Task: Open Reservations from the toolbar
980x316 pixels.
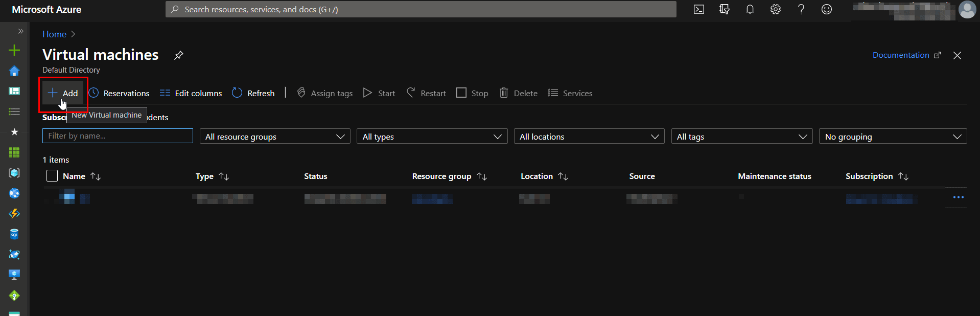Action: [x=119, y=93]
